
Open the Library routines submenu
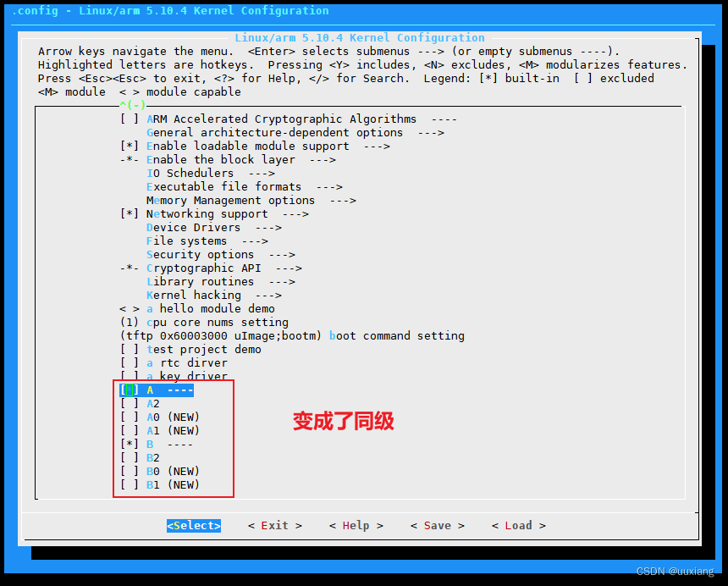tap(221, 282)
